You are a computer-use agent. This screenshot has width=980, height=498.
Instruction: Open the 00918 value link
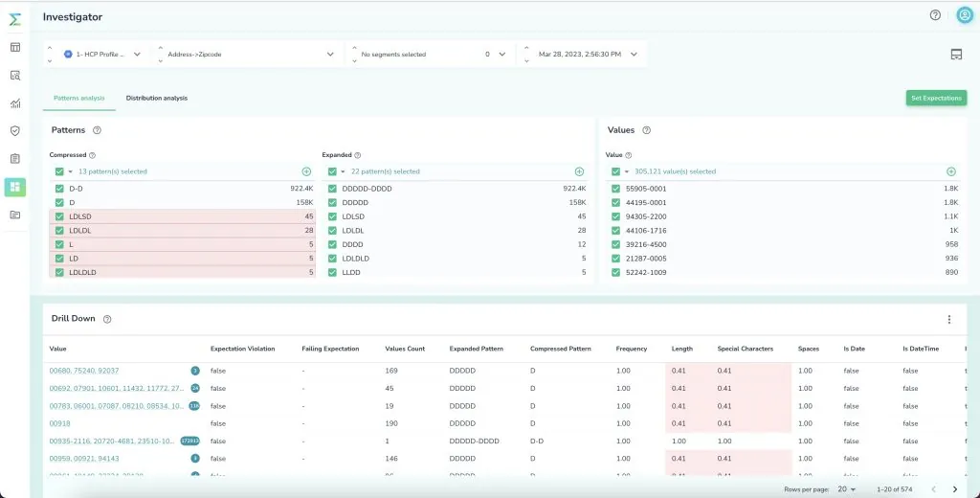tap(59, 423)
